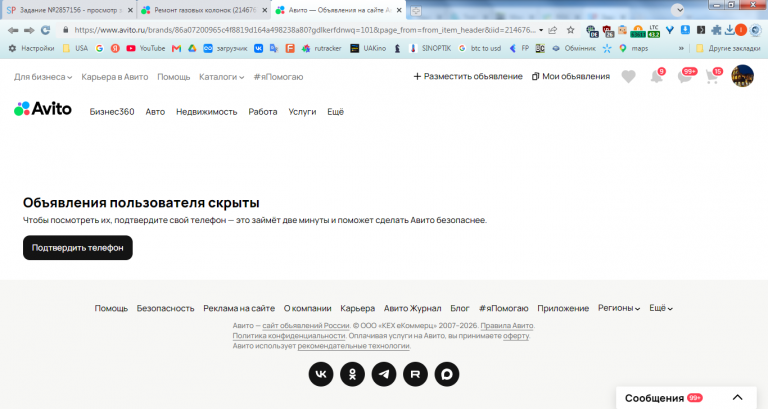Open the browser tab search dropdown

[x=677, y=10]
